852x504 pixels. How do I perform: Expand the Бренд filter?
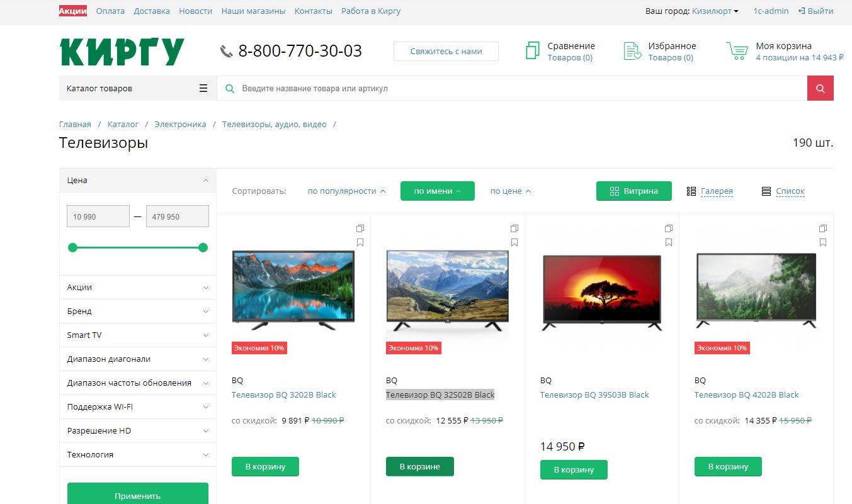[138, 311]
